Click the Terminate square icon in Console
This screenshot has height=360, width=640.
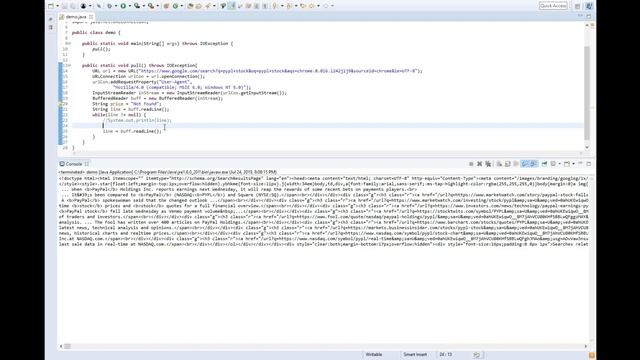471,164
